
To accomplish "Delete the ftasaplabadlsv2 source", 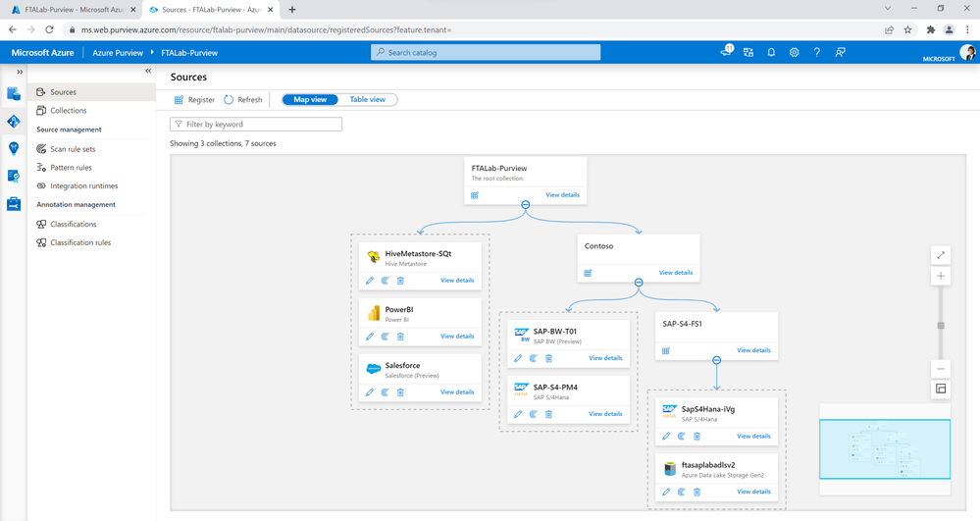I will [x=696, y=492].
